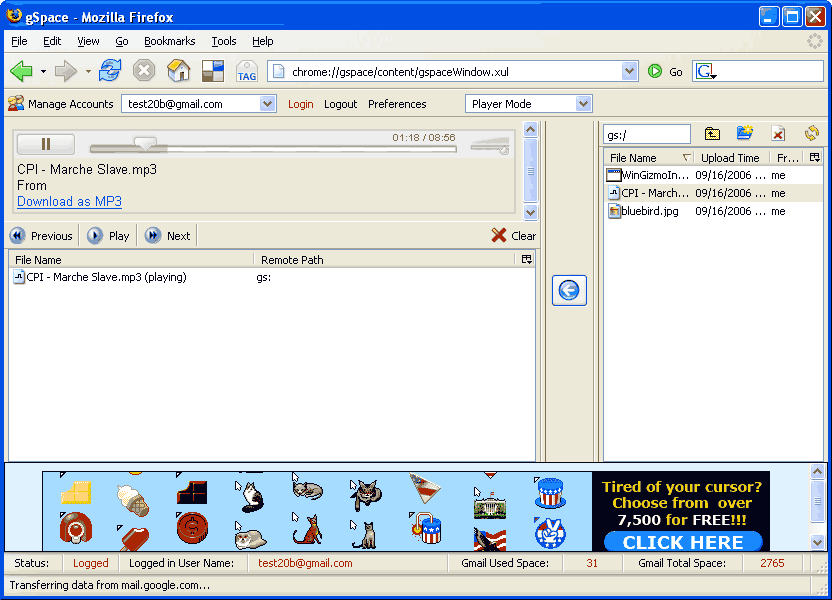832x600 pixels.
Task: Open the Edit menu
Action: click(x=52, y=41)
